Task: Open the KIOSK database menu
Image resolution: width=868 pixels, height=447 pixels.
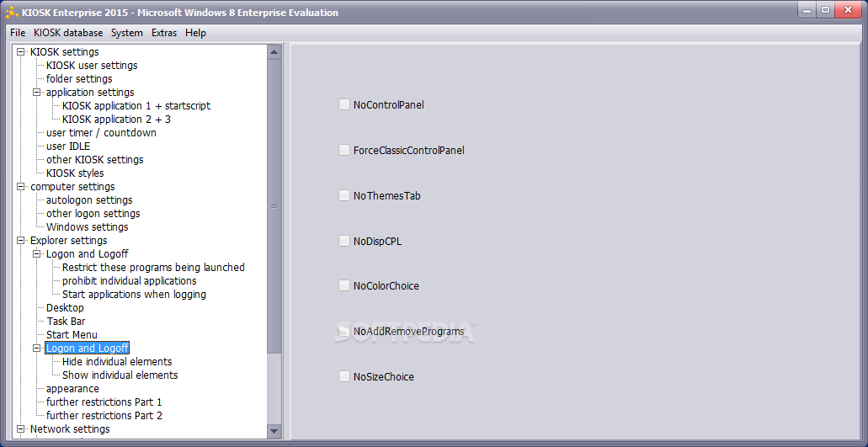Action: coord(68,33)
